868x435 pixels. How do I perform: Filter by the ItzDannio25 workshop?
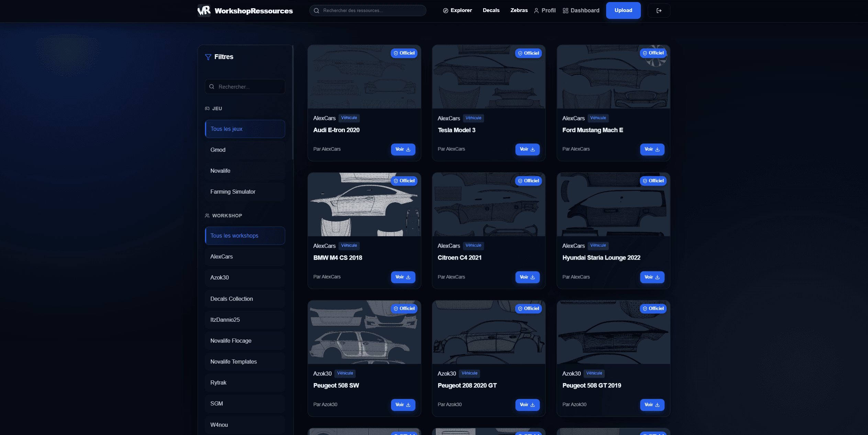pyautogui.click(x=245, y=320)
